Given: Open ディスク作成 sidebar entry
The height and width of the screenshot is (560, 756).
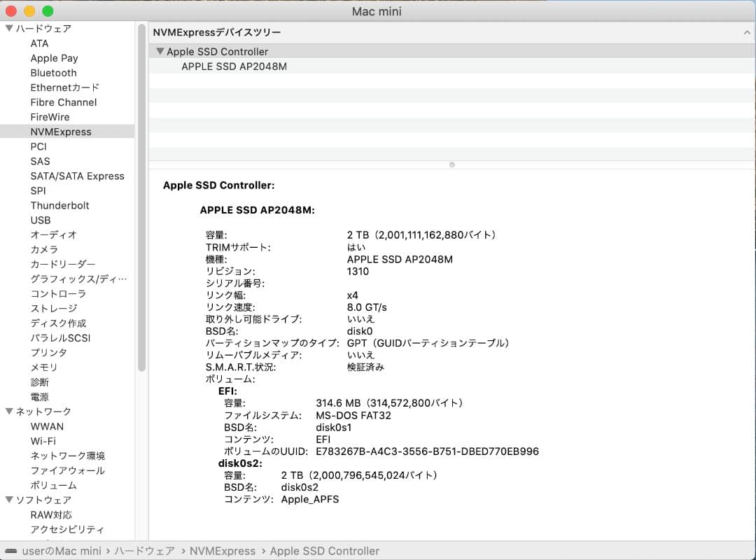Looking at the screenshot, I should click(58, 323).
